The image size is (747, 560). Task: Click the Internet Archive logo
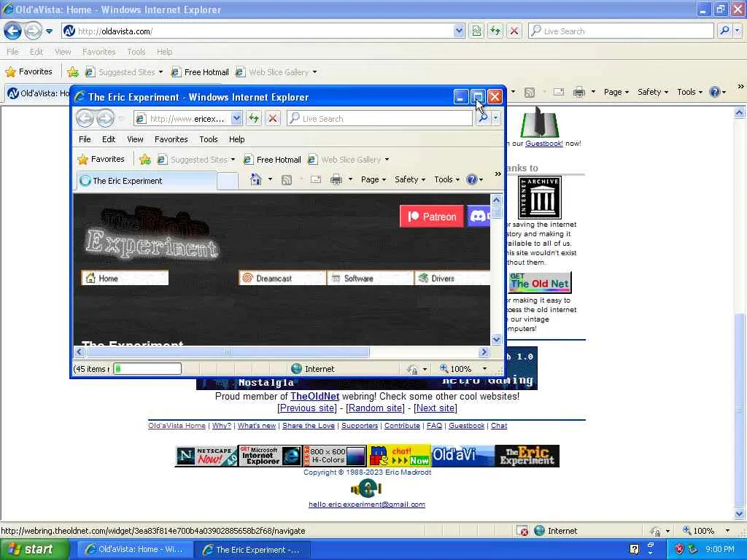[x=539, y=197]
